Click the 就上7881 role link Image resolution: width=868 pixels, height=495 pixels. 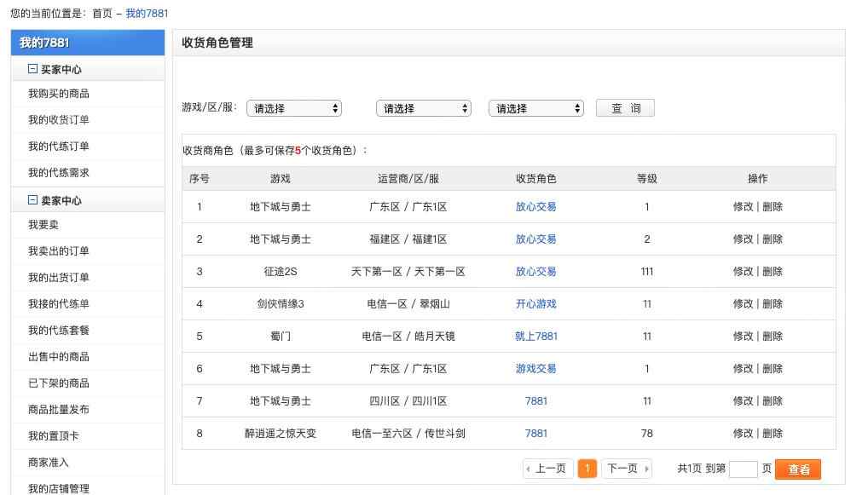[535, 337]
